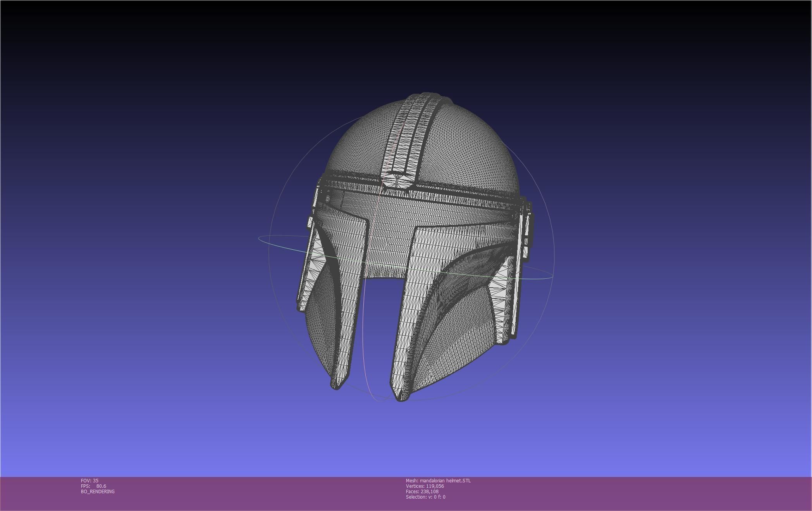
Task: Click the FOV: 35 status text
Action: click(x=89, y=480)
